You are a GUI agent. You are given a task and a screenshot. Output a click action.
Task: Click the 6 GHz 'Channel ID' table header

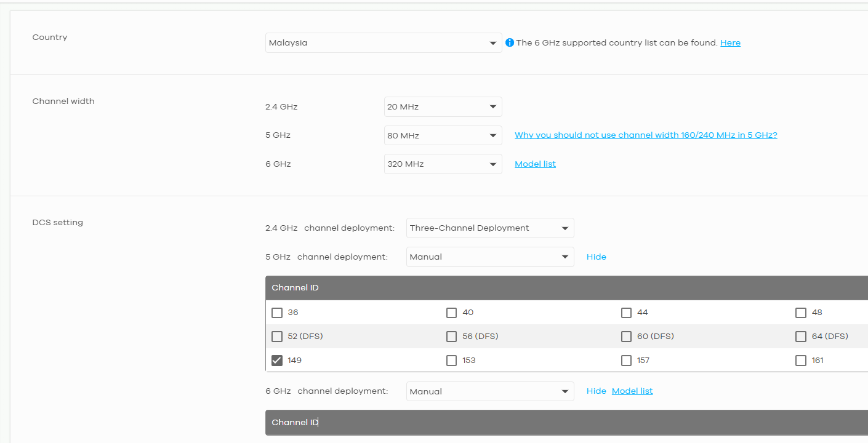pyautogui.click(x=566, y=423)
